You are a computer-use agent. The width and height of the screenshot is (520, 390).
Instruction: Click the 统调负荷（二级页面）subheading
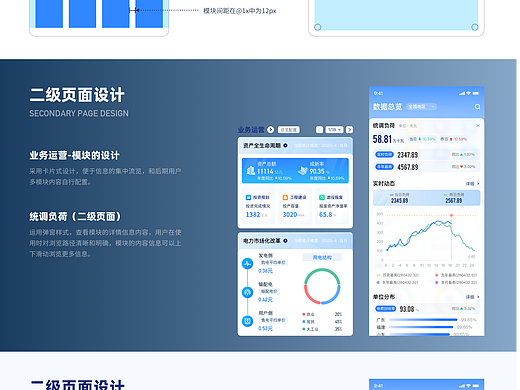75,217
